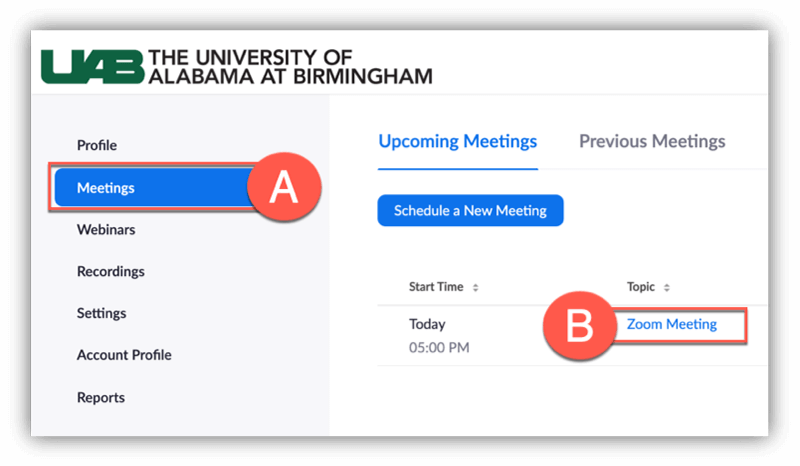This screenshot has width=800, height=466.
Task: Click the red circle marker labeled A
Action: 284,187
